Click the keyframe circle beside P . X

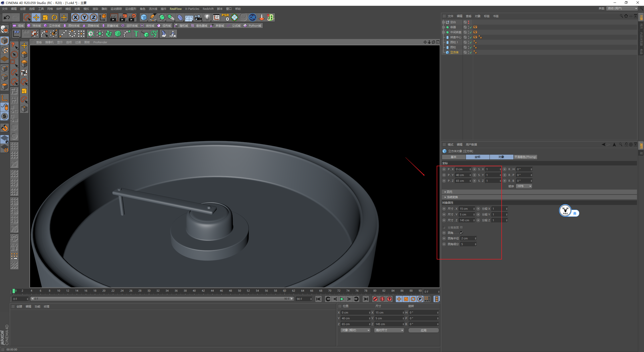pyautogui.click(x=444, y=169)
